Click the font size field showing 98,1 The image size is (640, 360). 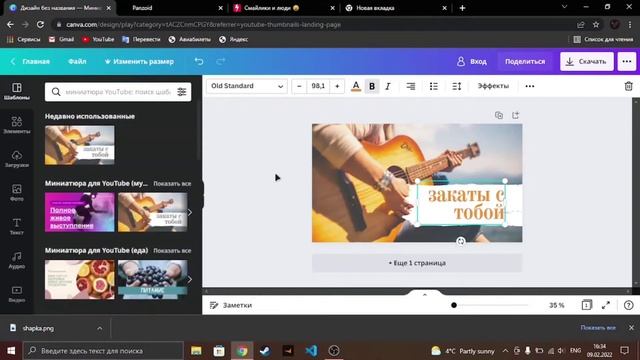coord(318,86)
